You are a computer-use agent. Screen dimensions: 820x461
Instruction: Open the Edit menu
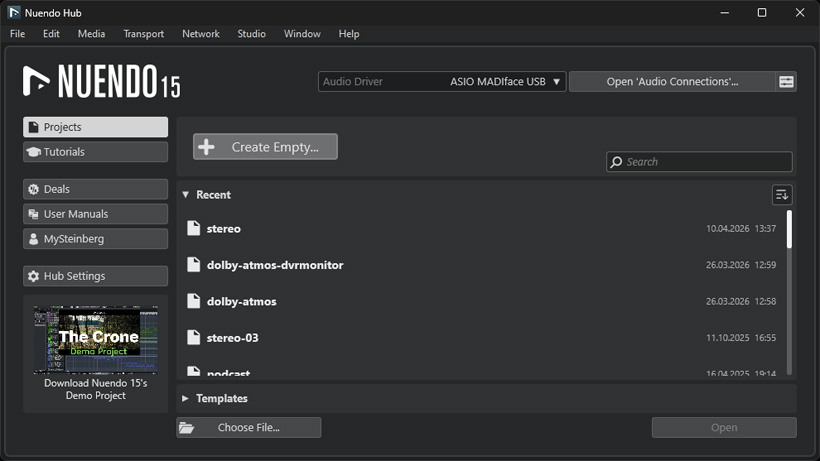(51, 34)
